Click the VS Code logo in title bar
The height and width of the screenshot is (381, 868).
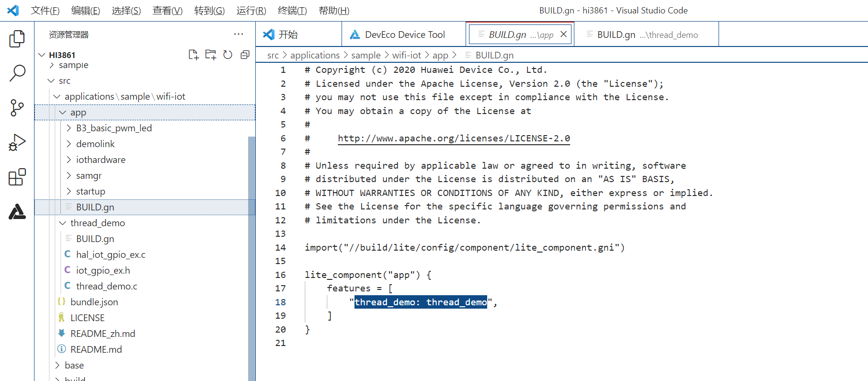point(13,10)
